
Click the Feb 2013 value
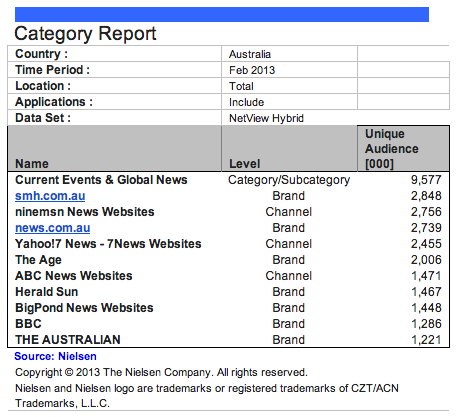pos(252,70)
